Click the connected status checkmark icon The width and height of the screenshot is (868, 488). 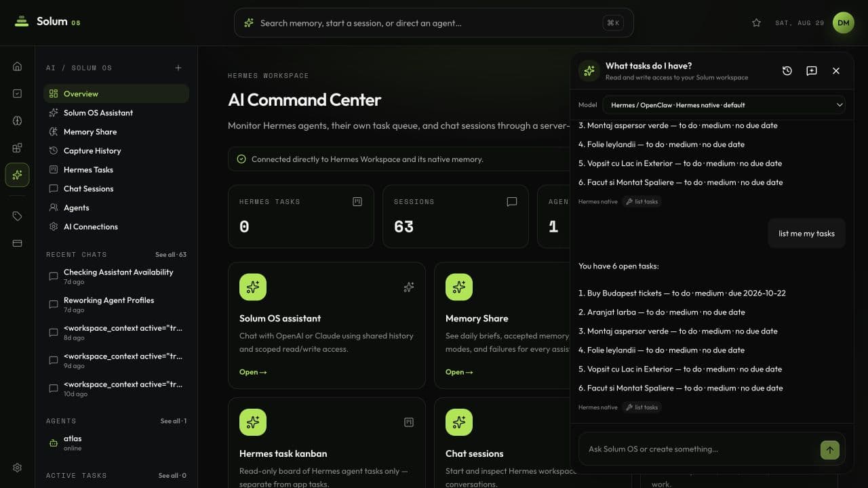(241, 159)
